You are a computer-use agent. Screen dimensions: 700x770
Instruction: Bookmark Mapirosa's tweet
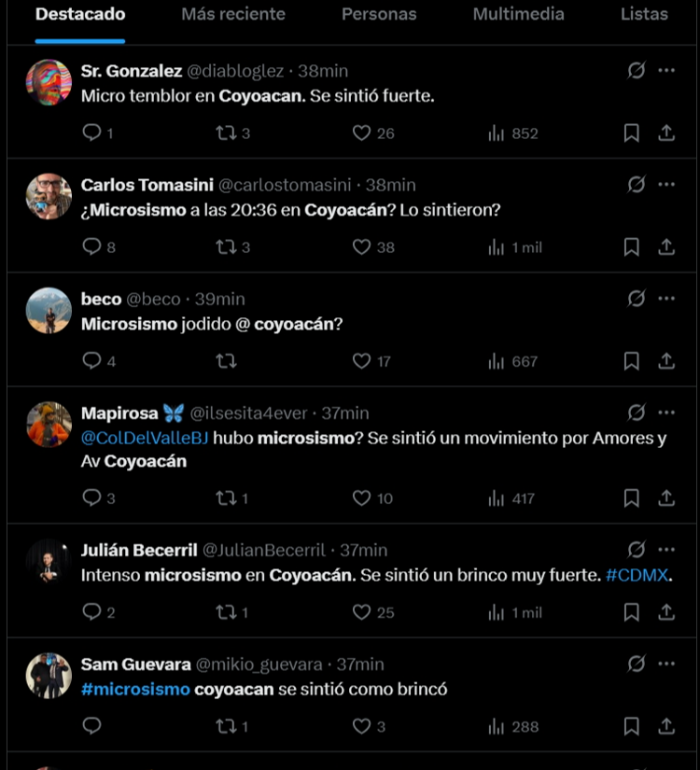pos(631,498)
